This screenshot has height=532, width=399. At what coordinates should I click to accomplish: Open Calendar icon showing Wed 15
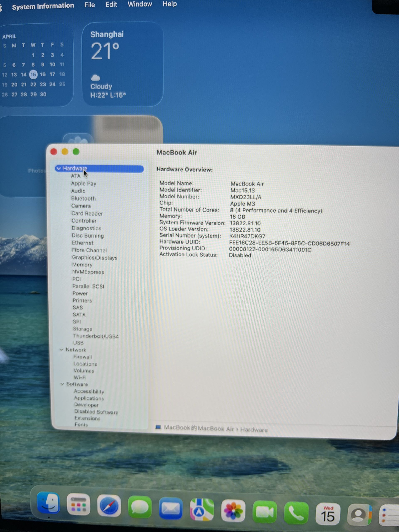(x=328, y=514)
